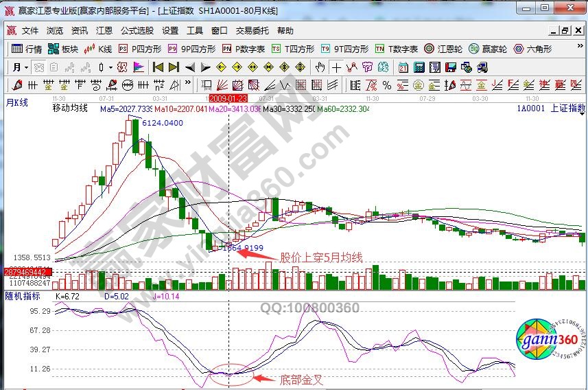This screenshot has width=588, height=390.
Task: Click the percent sign drawing tool
Action: pyautogui.click(x=387, y=85)
